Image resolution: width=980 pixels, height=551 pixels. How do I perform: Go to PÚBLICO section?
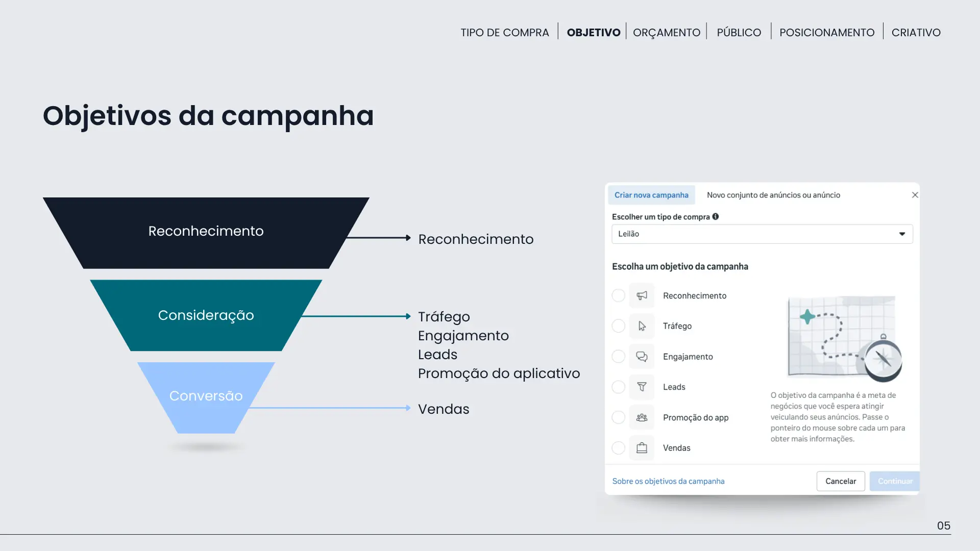pos(739,32)
